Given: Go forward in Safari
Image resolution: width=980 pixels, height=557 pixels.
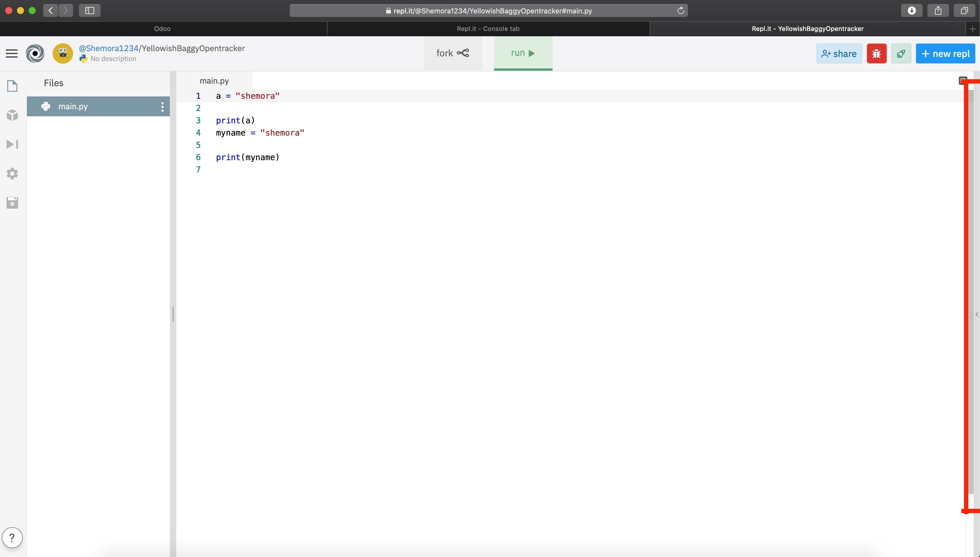Looking at the screenshot, I should click(66, 11).
